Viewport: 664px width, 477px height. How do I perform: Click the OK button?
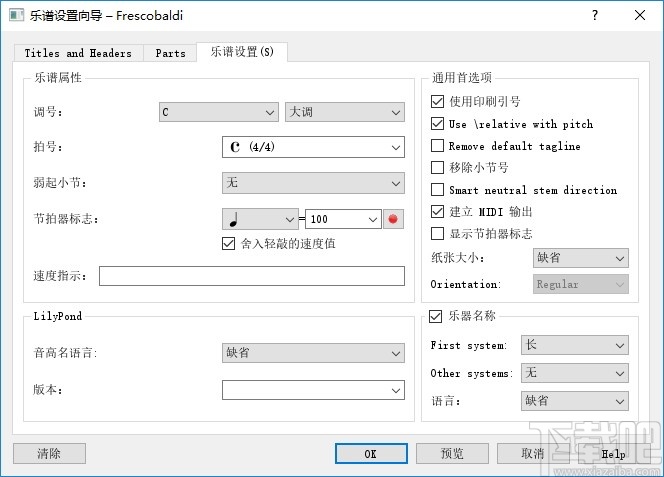point(371,454)
